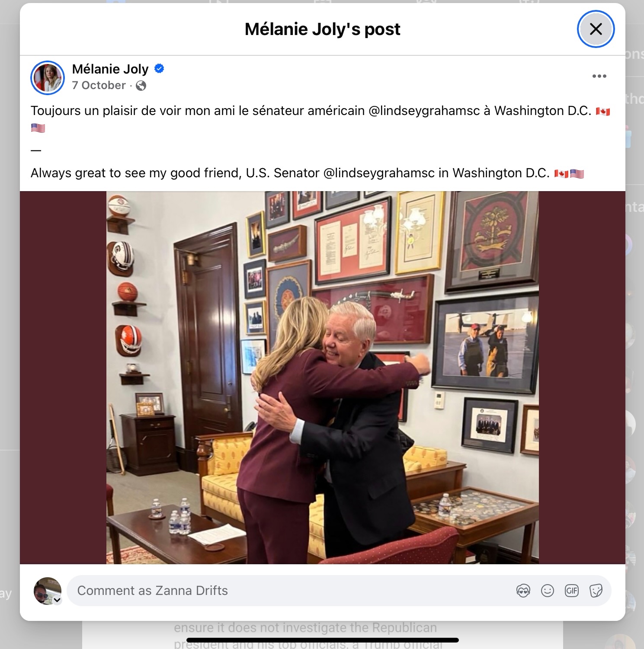
Task: Open the sticker picker in comment box
Action: pyautogui.click(x=596, y=591)
